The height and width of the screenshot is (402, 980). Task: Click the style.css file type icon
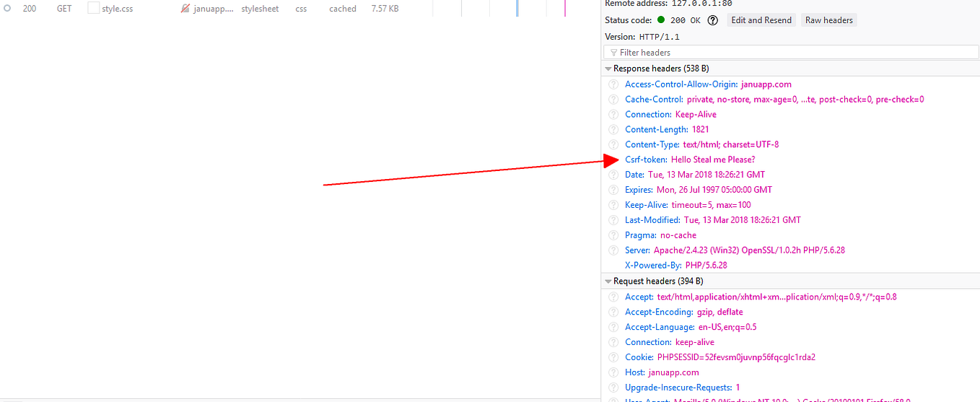(93, 9)
